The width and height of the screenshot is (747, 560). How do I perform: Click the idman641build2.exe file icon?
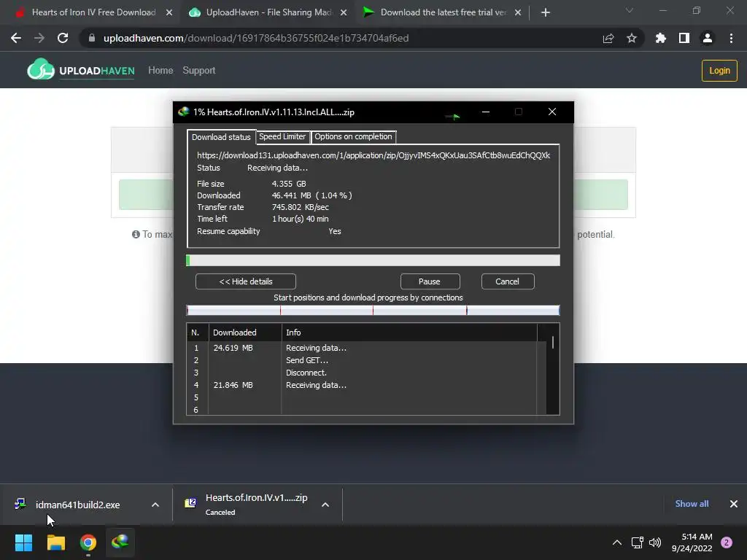(20, 505)
